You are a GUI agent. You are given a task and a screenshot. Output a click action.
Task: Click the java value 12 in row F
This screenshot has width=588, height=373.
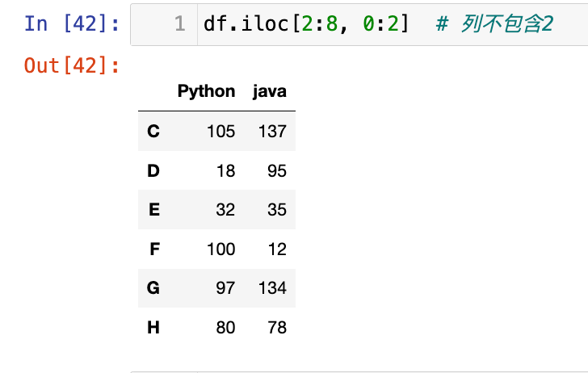coord(277,249)
